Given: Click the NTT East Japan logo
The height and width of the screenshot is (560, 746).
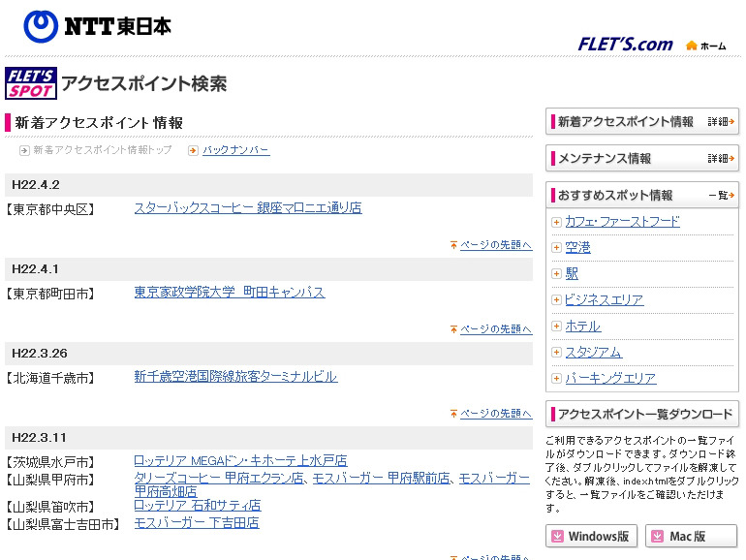Looking at the screenshot, I should pyautogui.click(x=98, y=27).
